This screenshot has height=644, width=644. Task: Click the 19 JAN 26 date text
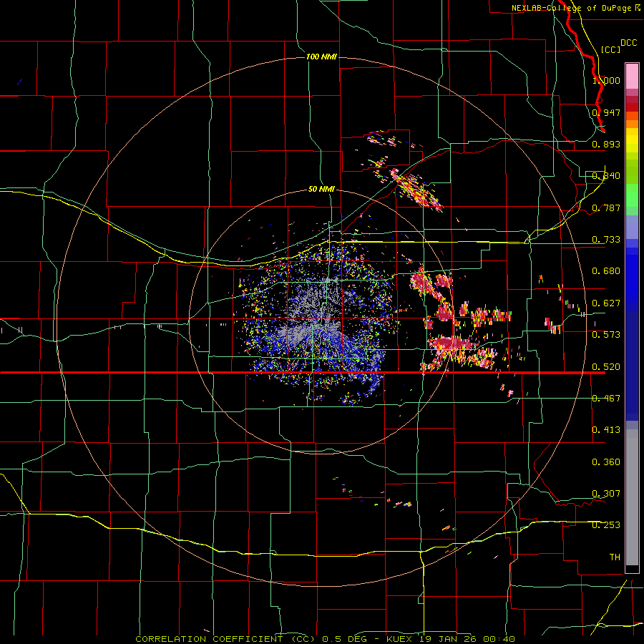pos(448,639)
